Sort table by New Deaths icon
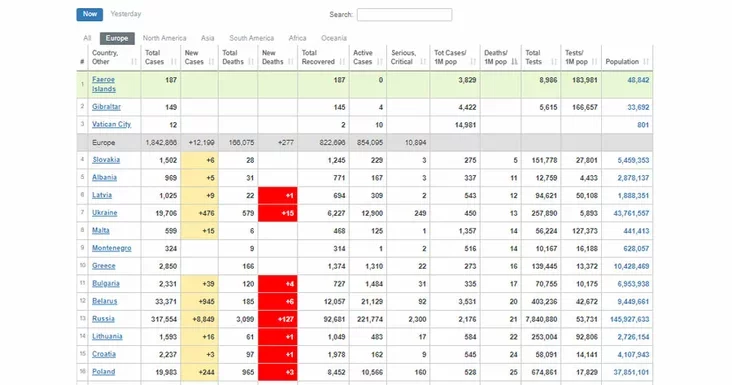The height and width of the screenshot is (385, 732). (291, 62)
